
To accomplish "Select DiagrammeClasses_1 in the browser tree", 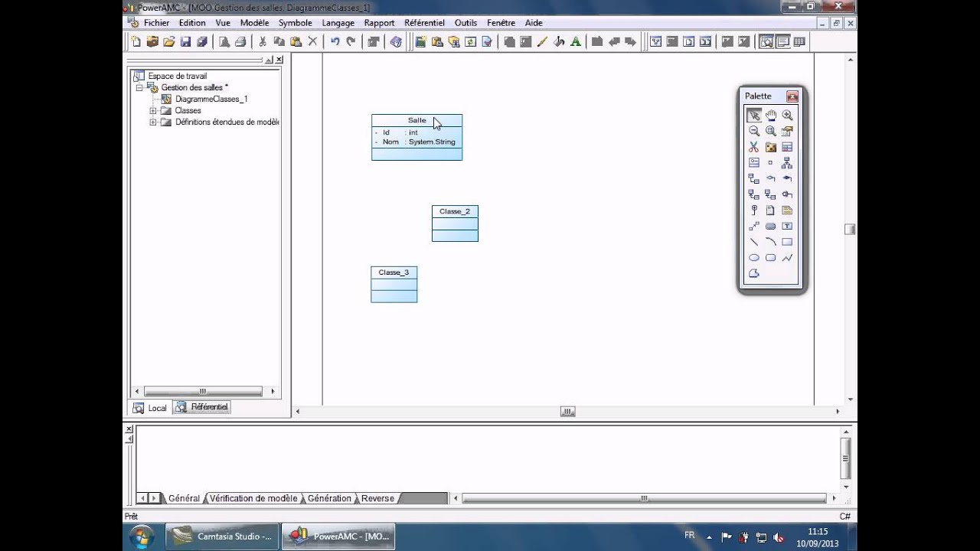I will 211,99.
